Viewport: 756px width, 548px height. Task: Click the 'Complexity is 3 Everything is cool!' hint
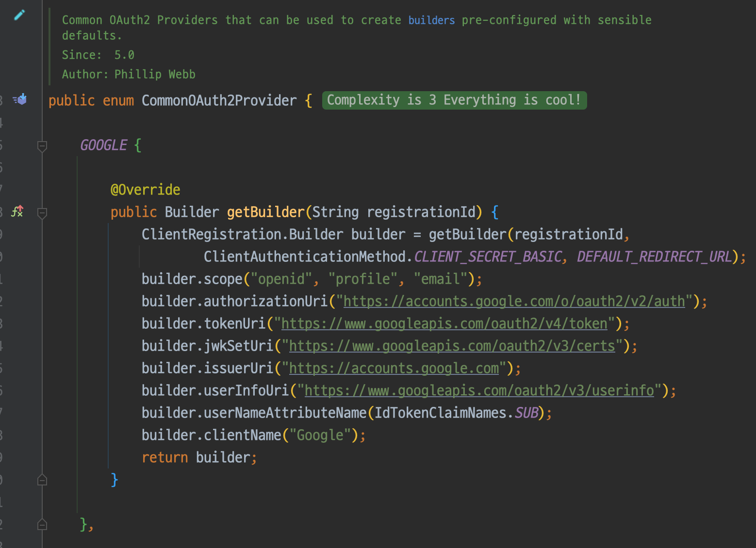pyautogui.click(x=454, y=100)
